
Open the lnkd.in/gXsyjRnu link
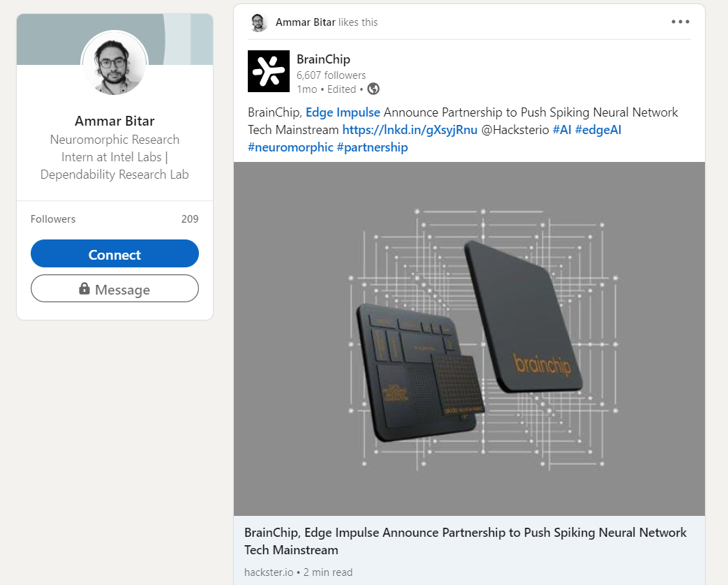coord(410,130)
